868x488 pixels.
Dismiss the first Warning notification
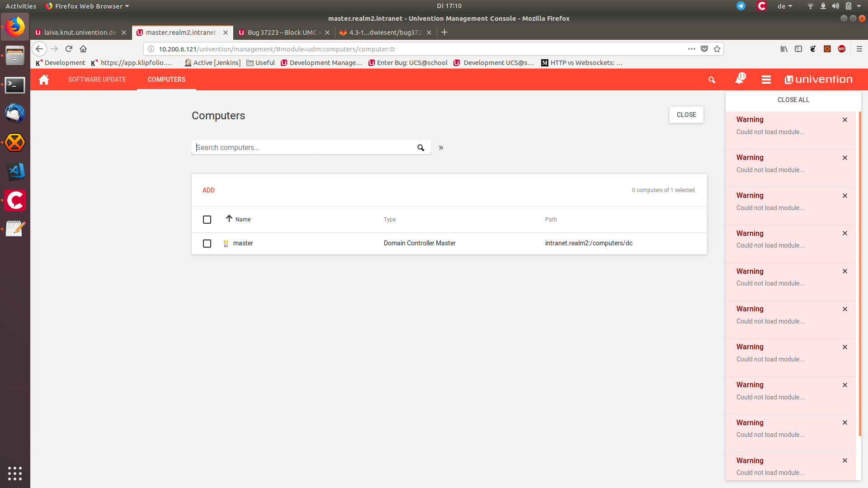click(x=844, y=120)
